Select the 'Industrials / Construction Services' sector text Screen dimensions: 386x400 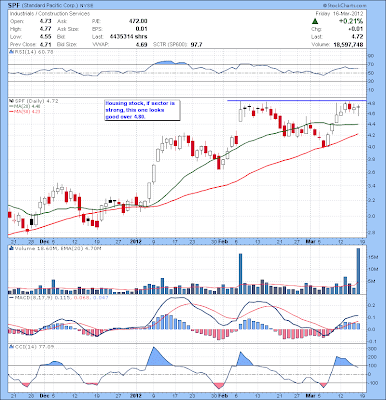[x=50, y=14]
